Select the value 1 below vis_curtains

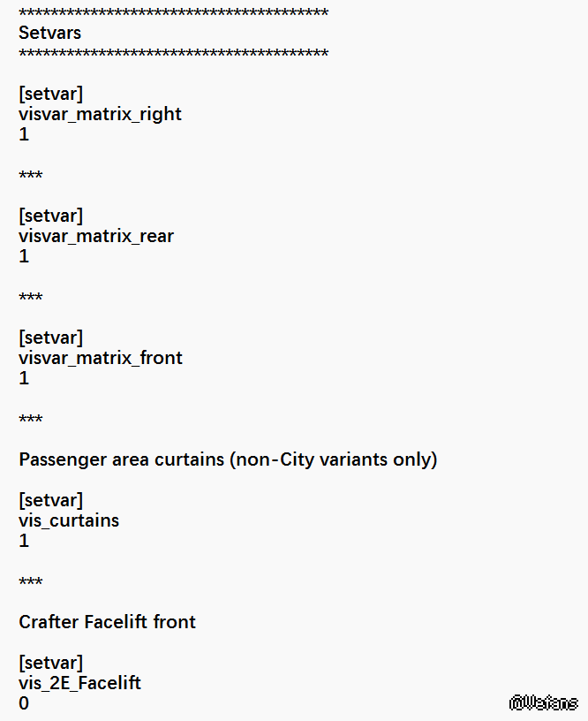[x=24, y=541]
